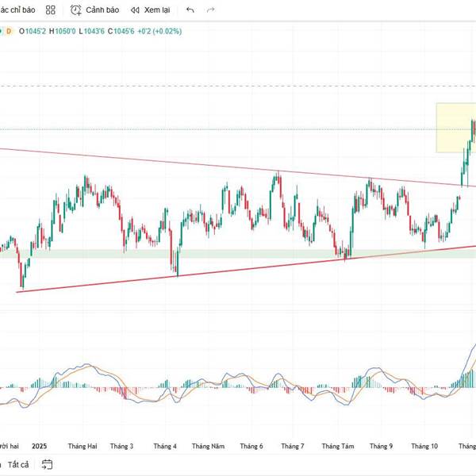Click the low price value L1043'6
The width and height of the screenshot is (476, 476).
(91, 31)
